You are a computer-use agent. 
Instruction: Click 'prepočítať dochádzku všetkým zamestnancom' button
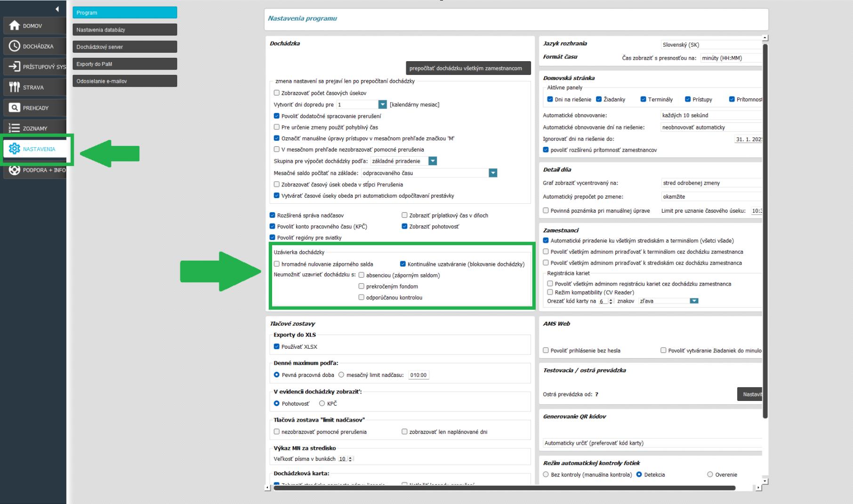coord(468,68)
